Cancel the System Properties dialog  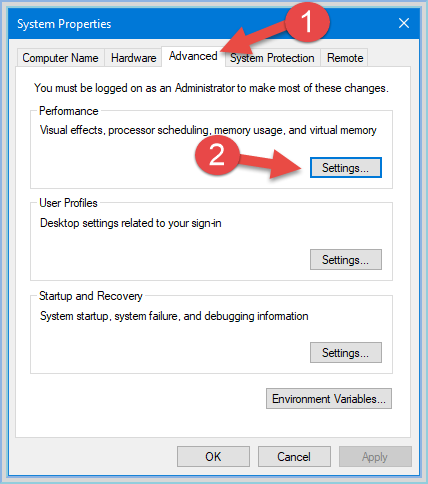(294, 457)
